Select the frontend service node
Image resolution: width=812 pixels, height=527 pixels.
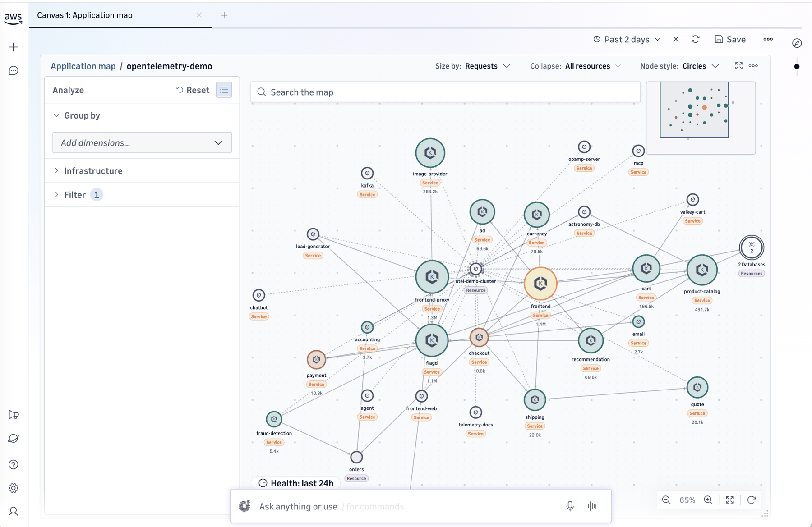coord(540,284)
